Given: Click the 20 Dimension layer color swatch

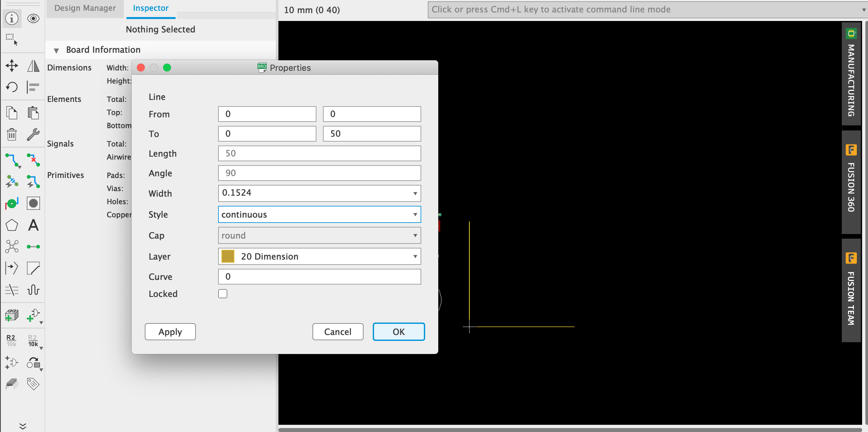Looking at the screenshot, I should coord(228,256).
